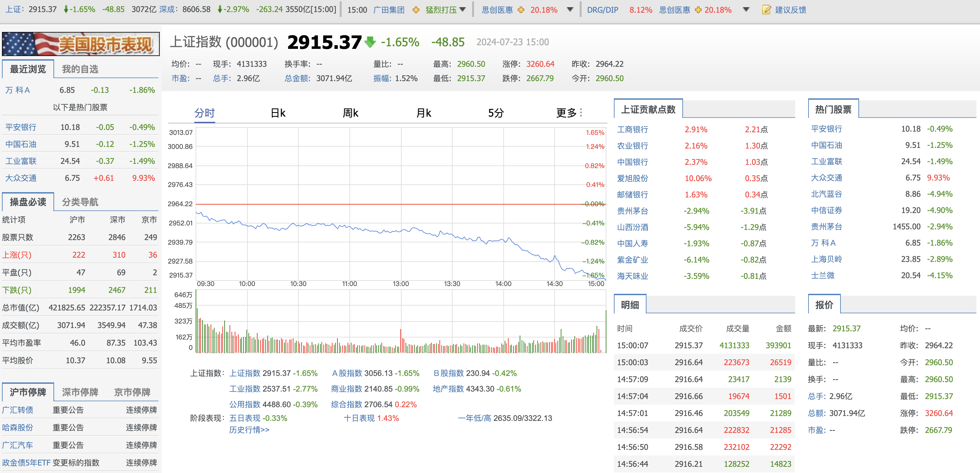Click the plus icon after first 思创医惠
980x473 pixels.
[x=521, y=10]
